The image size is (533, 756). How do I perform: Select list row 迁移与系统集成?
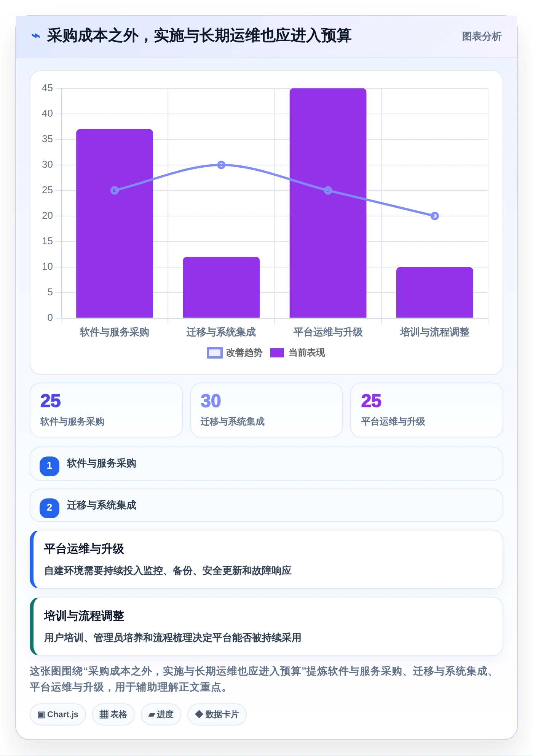point(266,505)
